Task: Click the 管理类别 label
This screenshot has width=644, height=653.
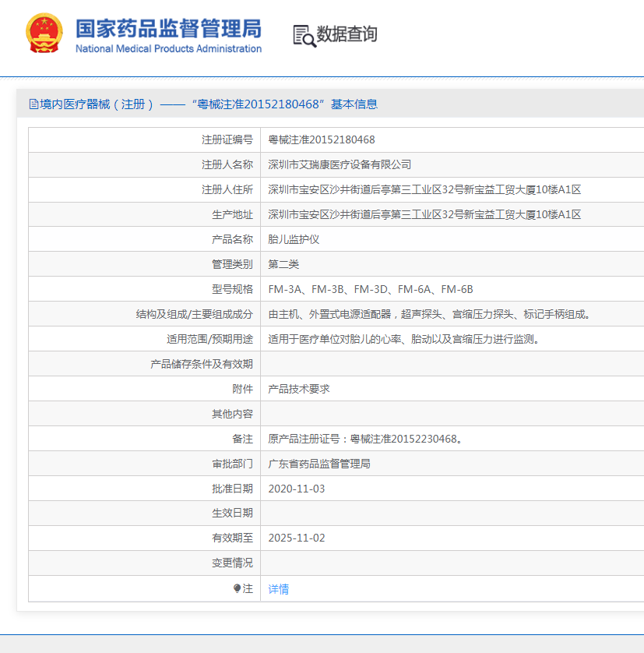Action: (232, 264)
